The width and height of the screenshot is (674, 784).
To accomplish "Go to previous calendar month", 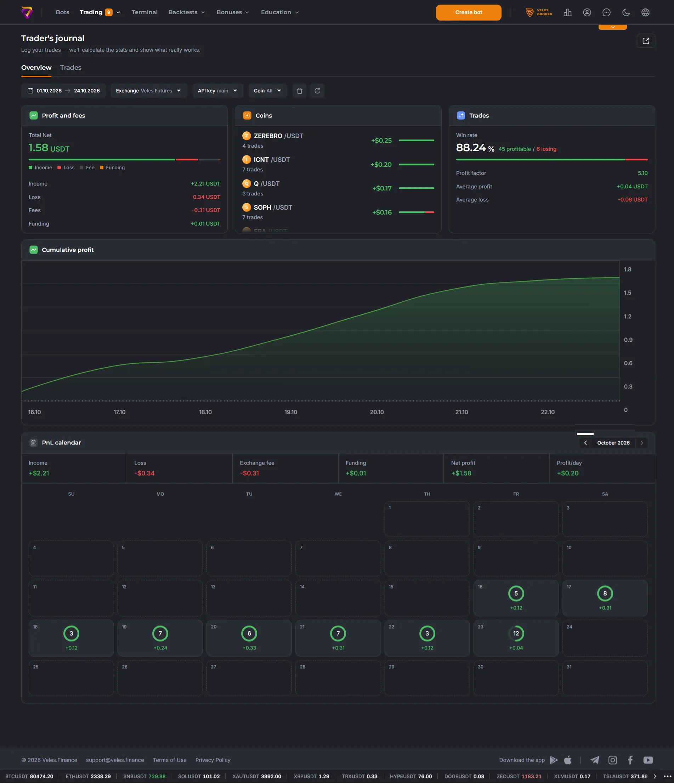I will click(585, 443).
